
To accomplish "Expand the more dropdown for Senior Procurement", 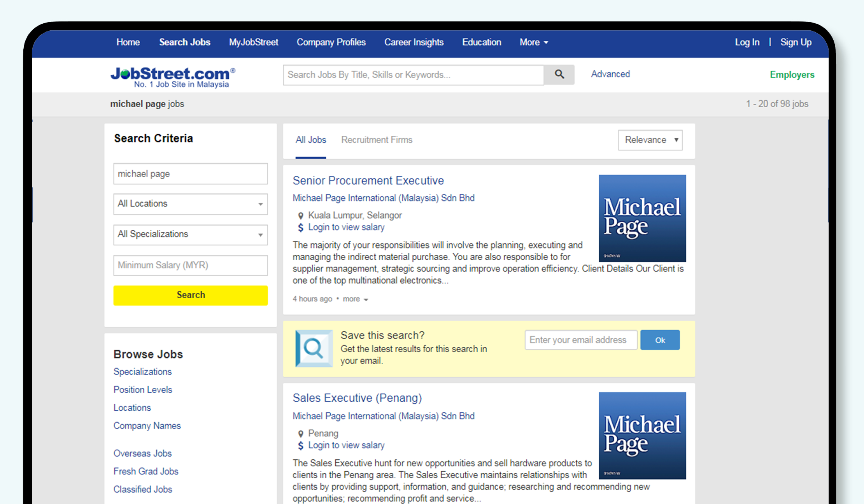I will pos(355,298).
